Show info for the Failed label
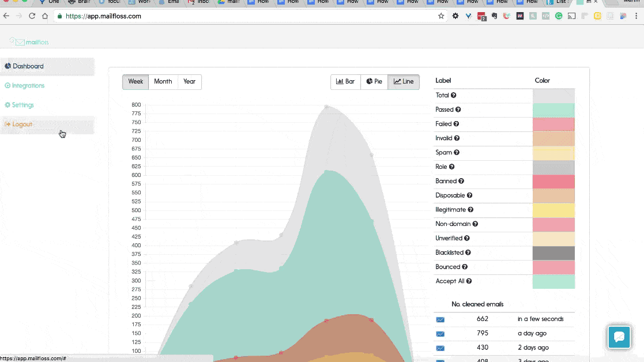644x362 pixels. pos(456,124)
